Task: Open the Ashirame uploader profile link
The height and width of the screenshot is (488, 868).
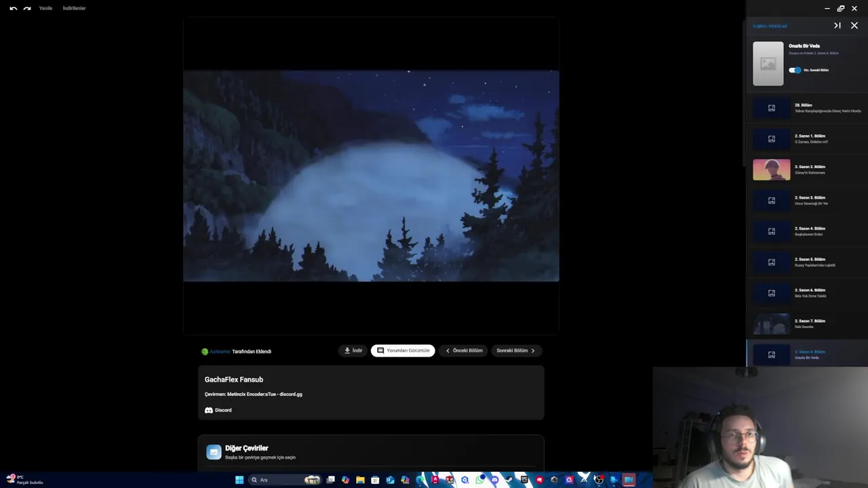Action: tap(220, 352)
